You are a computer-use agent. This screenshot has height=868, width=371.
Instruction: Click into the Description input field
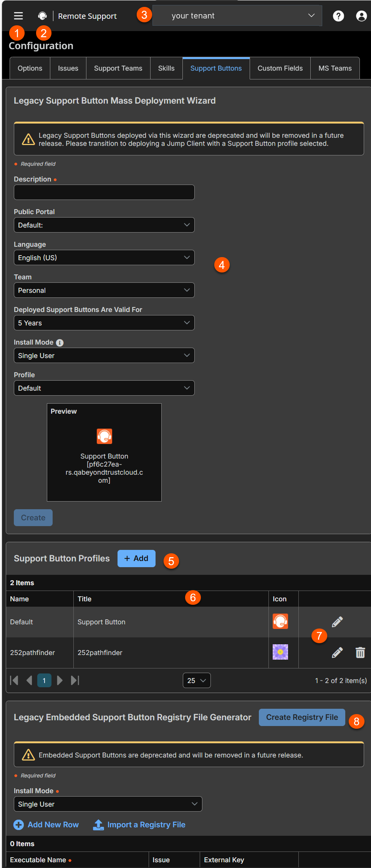(x=104, y=192)
